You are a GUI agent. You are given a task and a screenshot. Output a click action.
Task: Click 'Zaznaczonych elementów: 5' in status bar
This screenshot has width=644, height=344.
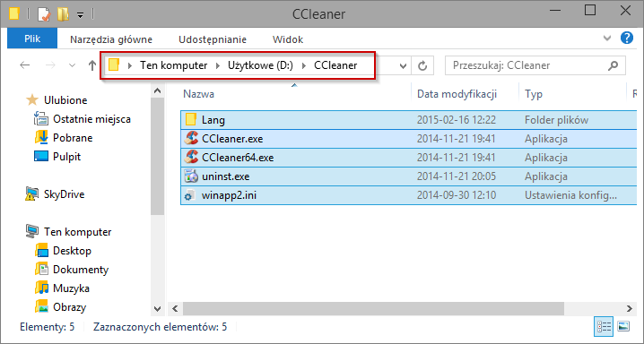(160, 327)
